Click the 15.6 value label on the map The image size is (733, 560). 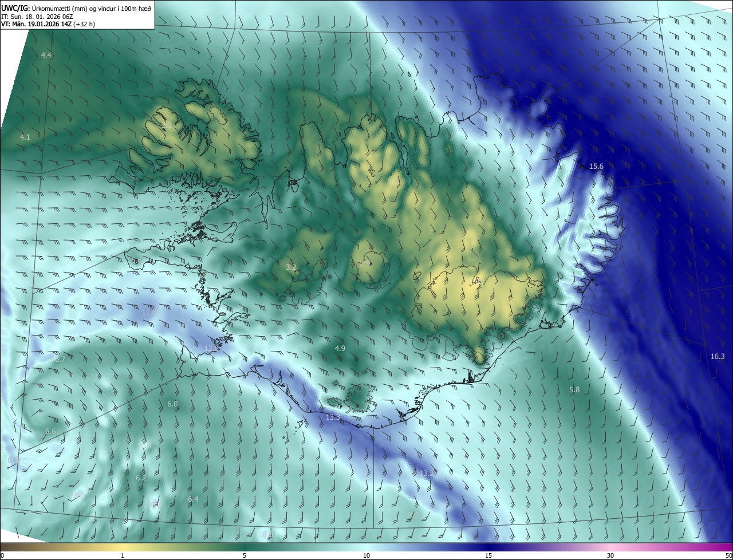pyautogui.click(x=596, y=167)
